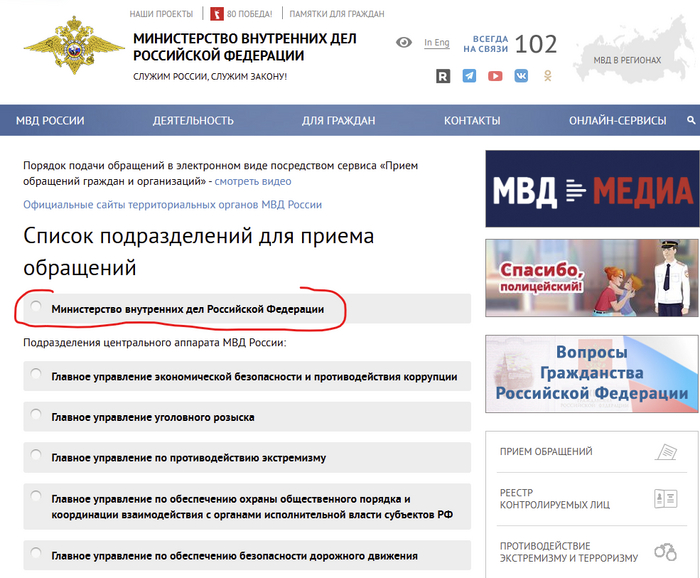Click РЕЕСТР КОНТРОЛИРУЕМЫХ ЛИЦ sidebar text
The width and height of the screenshot is (700, 578).
point(554,499)
